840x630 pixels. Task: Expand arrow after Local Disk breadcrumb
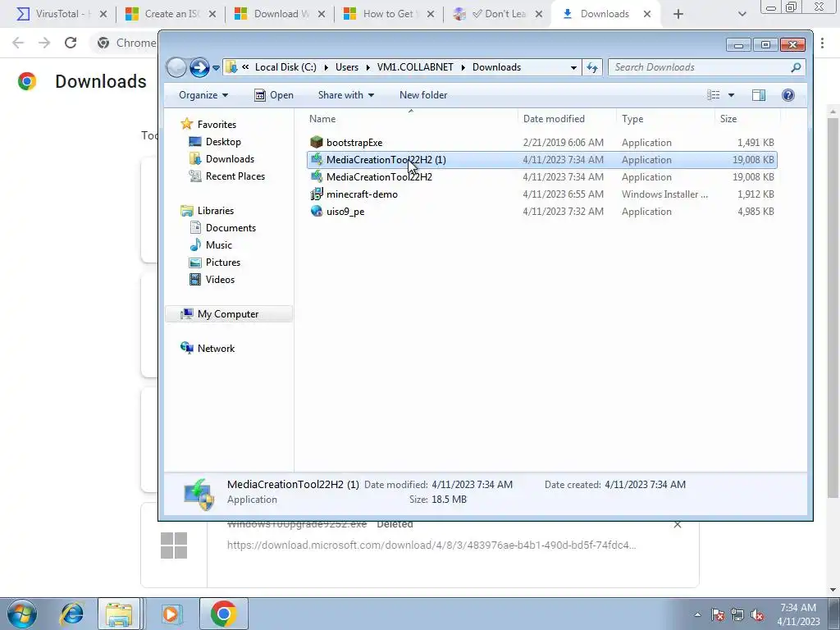coord(326,67)
